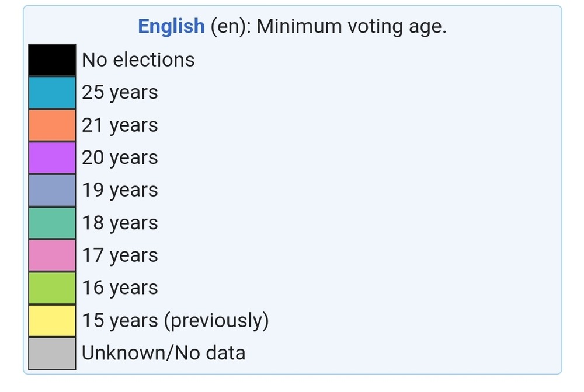The image size is (584, 392).
Task: Click the 16 years legend label
Action: point(120,288)
